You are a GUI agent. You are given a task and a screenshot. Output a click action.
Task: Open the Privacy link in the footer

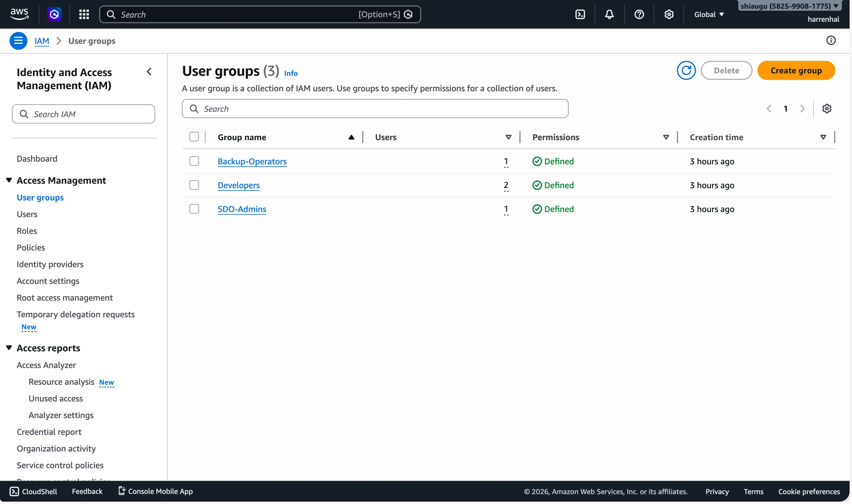point(717,491)
